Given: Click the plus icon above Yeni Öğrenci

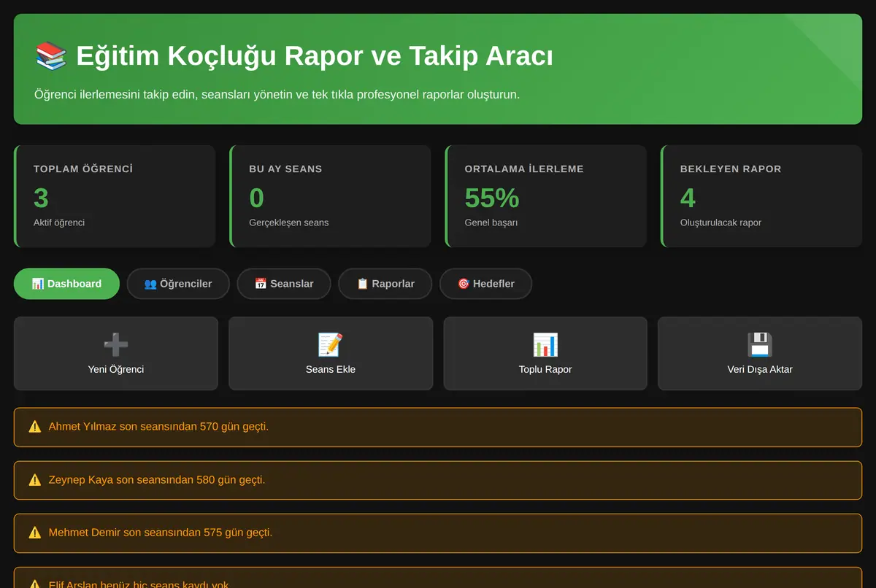Looking at the screenshot, I should point(116,344).
